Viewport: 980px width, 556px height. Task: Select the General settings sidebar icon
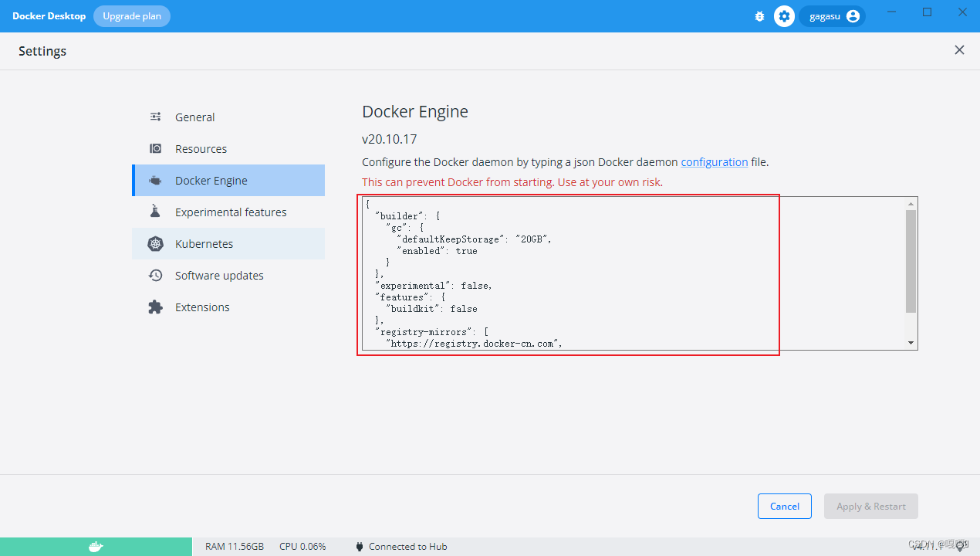(x=156, y=117)
